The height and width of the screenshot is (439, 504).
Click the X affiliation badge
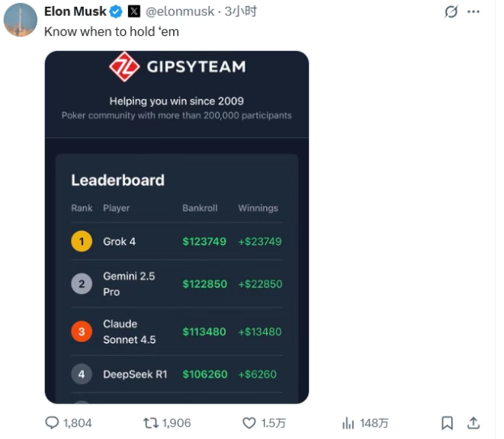134,11
